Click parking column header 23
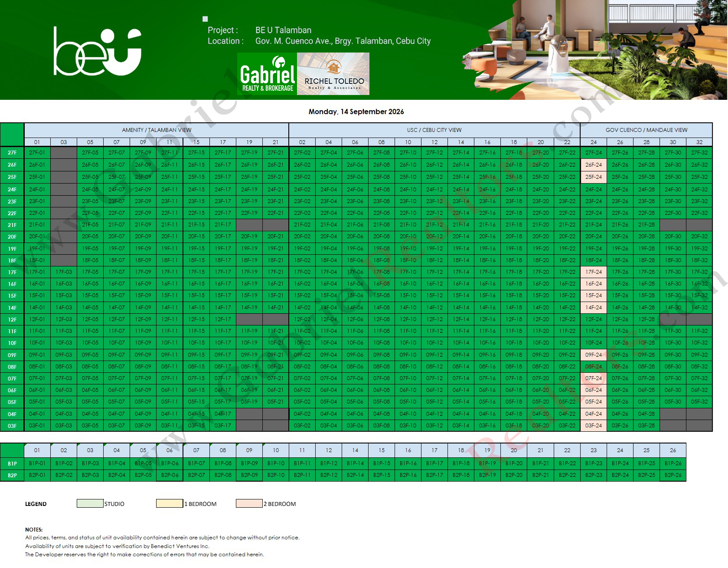Image resolution: width=728 pixels, height=568 pixels. tap(593, 450)
